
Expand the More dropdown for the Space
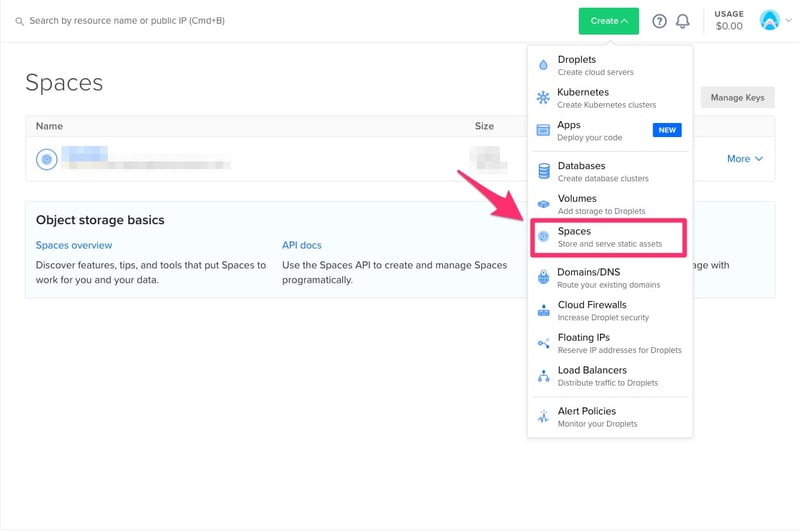tap(744, 159)
